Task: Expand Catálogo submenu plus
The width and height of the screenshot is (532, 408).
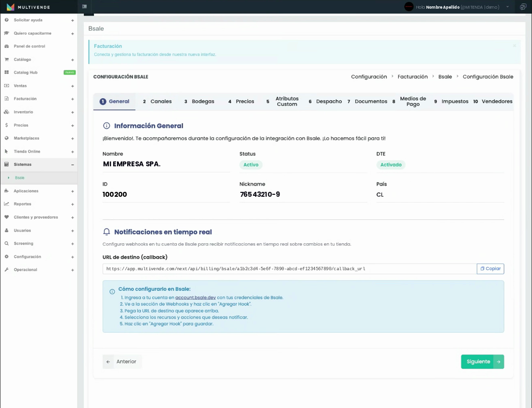Action: (x=73, y=59)
